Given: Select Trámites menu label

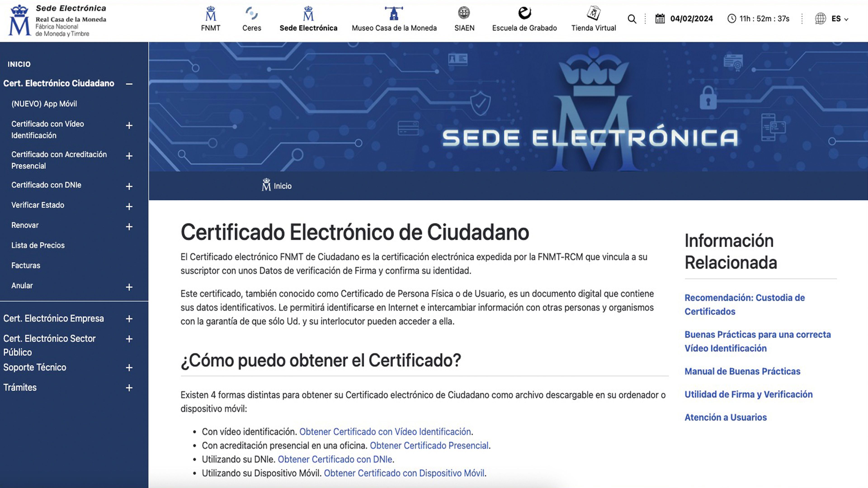Looking at the screenshot, I should coord(20,387).
